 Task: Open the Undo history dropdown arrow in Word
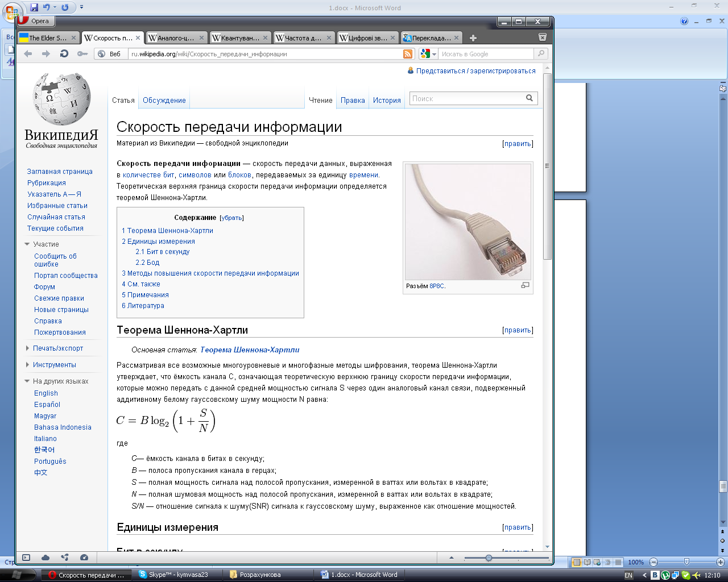(x=55, y=7)
